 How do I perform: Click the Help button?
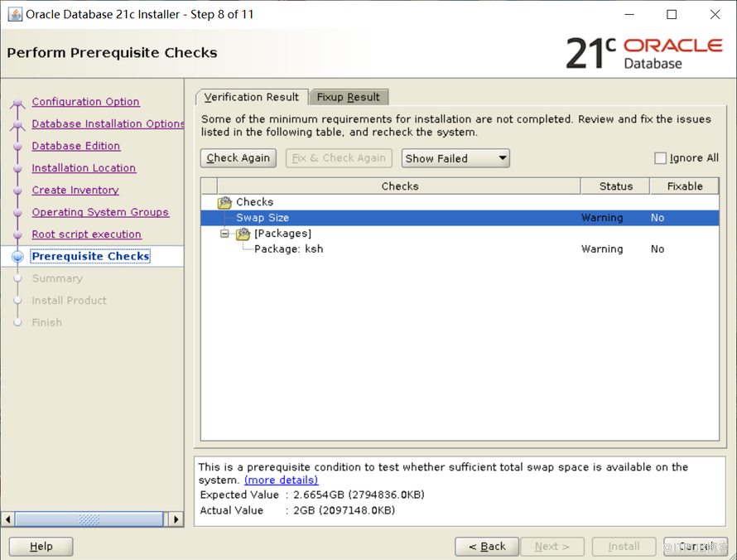pos(41,547)
